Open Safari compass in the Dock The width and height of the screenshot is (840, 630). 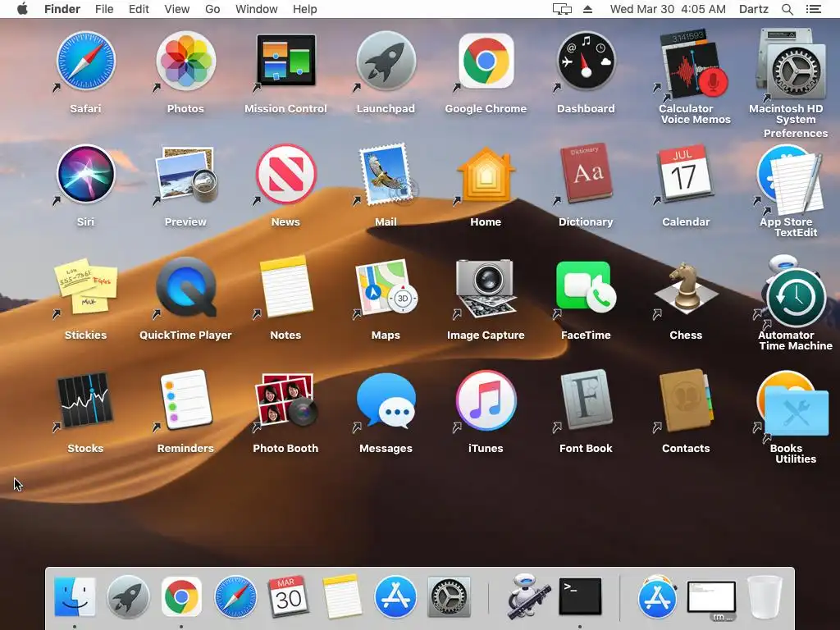[x=235, y=596]
